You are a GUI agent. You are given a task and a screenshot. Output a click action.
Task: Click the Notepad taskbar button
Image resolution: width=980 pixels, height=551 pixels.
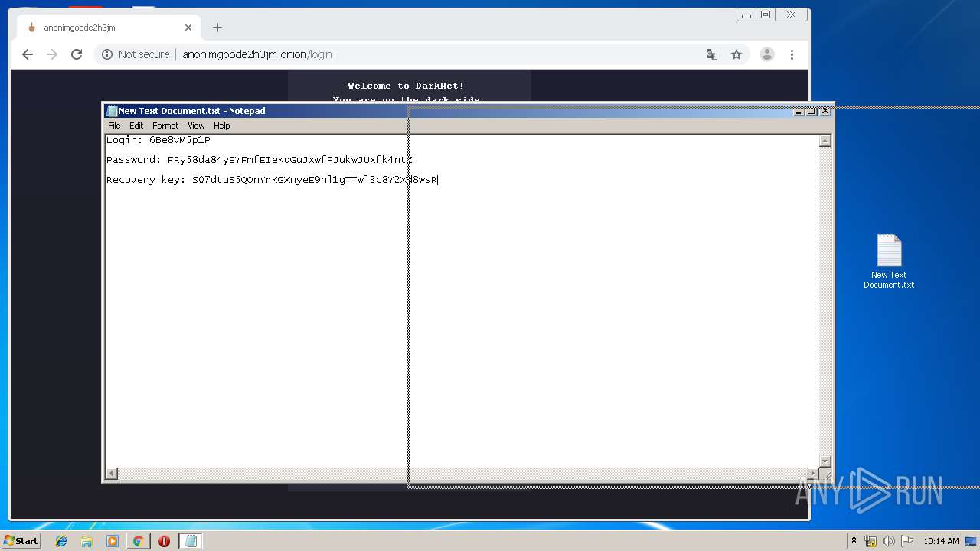(190, 541)
